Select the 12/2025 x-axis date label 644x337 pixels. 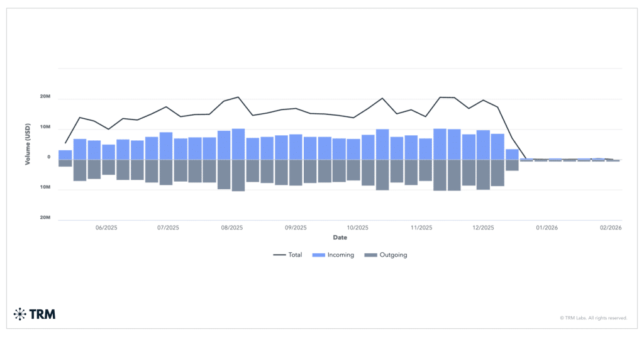coord(484,228)
